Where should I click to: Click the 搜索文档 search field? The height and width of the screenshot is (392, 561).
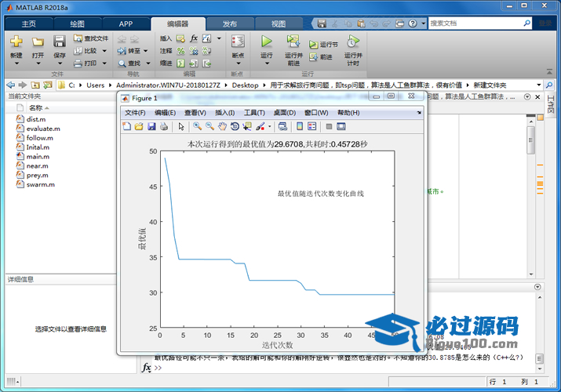point(475,24)
